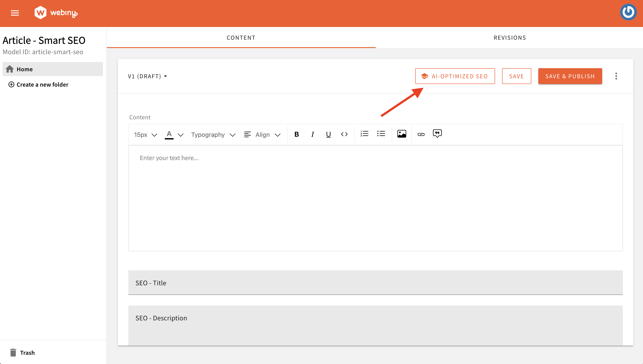Insert a code block
Image resolution: width=643 pixels, height=364 pixels.
point(345,134)
